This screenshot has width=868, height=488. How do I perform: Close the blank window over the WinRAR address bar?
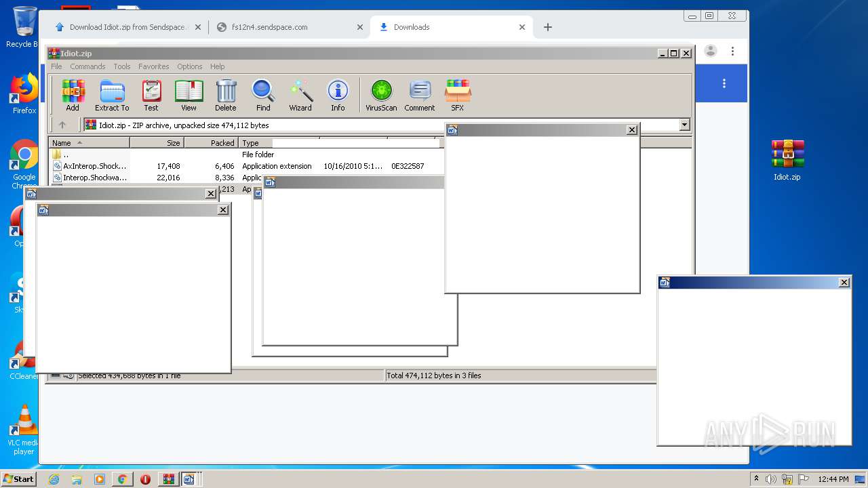[632, 130]
